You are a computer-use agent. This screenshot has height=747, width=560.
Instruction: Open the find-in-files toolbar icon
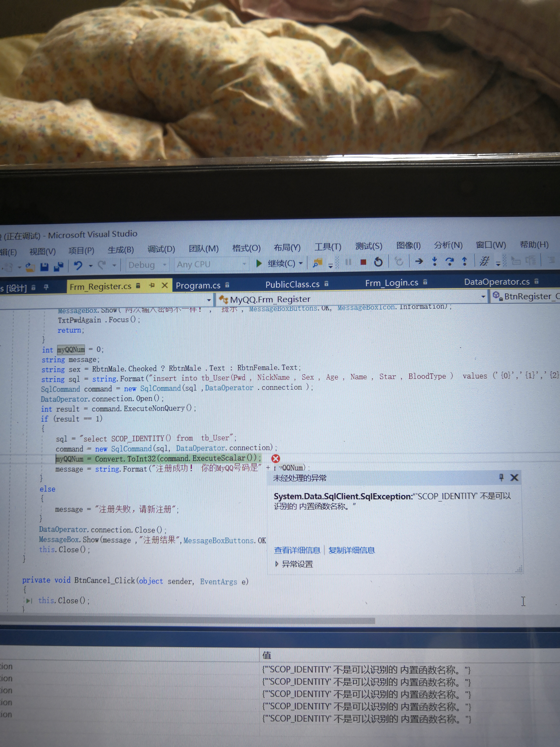(x=318, y=263)
